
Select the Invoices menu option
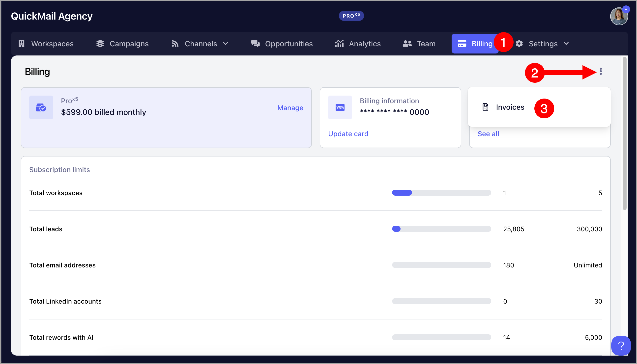[x=539, y=107]
